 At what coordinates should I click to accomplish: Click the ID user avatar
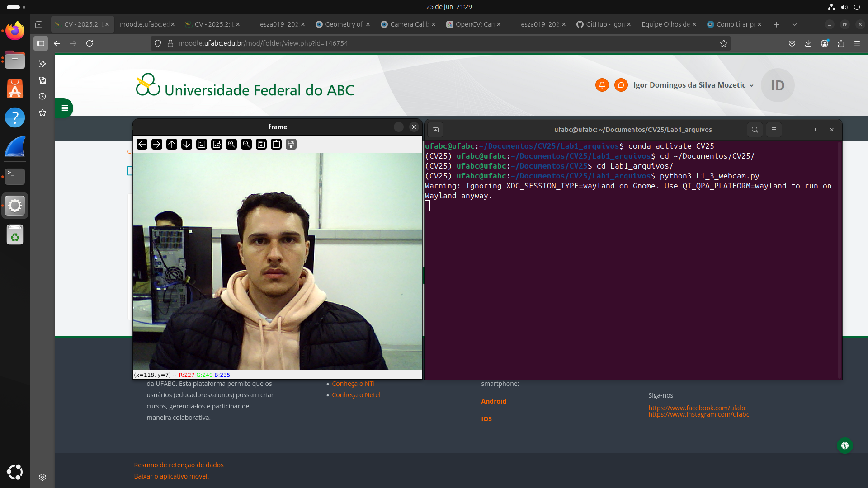778,85
